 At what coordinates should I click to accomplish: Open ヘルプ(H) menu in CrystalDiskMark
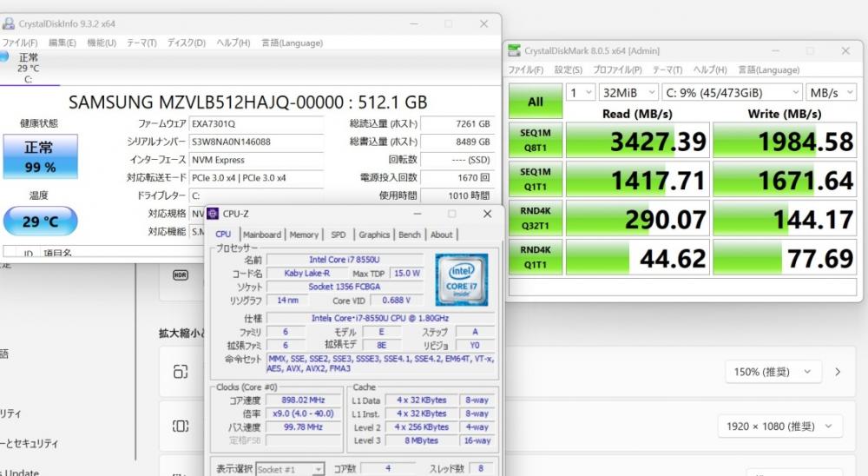click(x=710, y=69)
